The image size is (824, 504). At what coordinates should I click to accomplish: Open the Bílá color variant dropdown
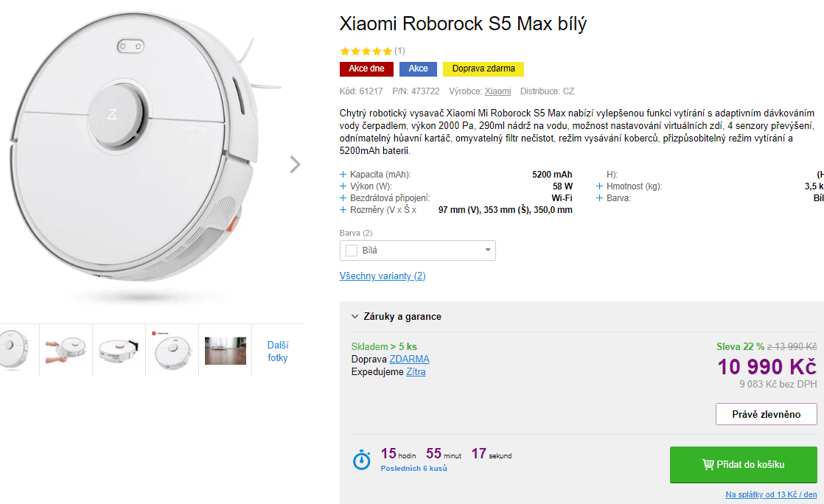coord(417,251)
